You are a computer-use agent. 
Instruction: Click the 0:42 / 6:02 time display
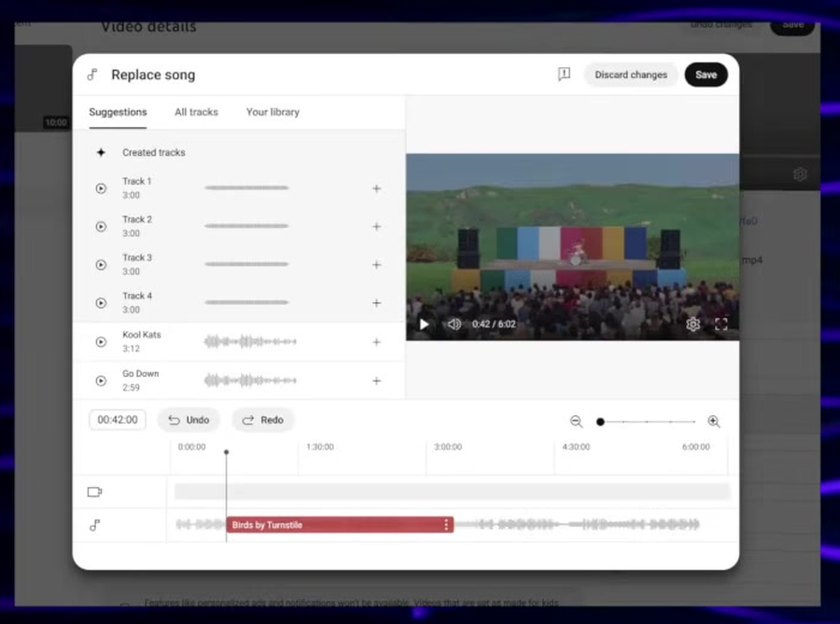(494, 325)
